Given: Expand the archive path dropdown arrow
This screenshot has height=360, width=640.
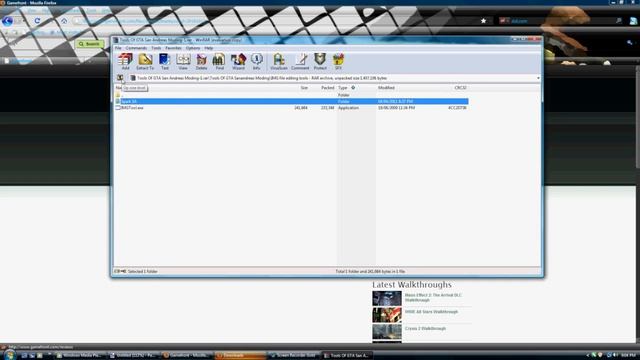Looking at the screenshot, I should (x=538, y=78).
